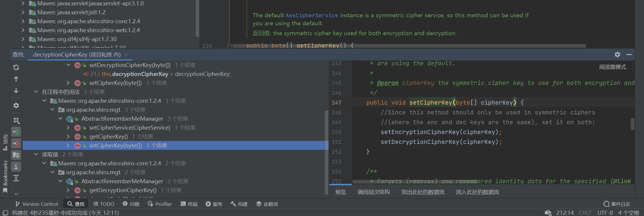Image resolution: width=644 pixels, height=216 pixels.
Task: Hide the find tool window
Action: coord(629,55)
